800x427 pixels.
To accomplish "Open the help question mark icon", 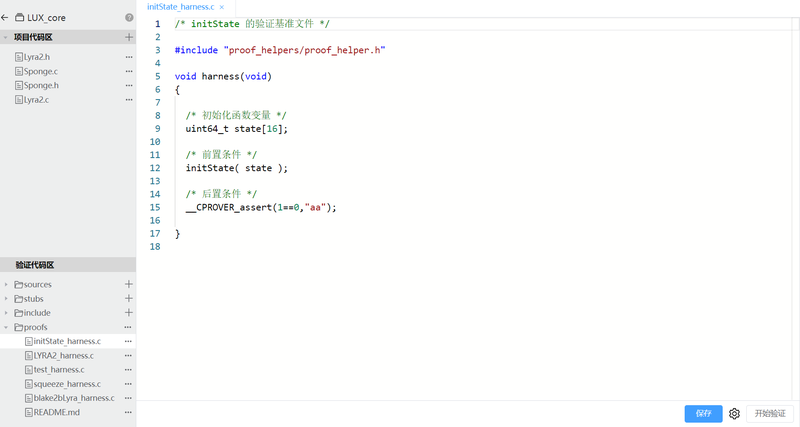I will coord(129,17).
